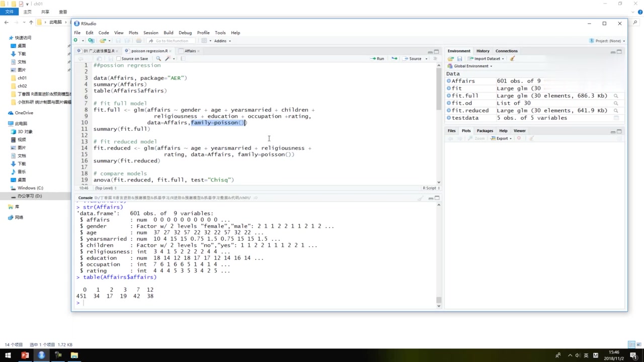Screen dimensions: 644x362
Task: Expand the fit.full object details
Action: (x=449, y=96)
